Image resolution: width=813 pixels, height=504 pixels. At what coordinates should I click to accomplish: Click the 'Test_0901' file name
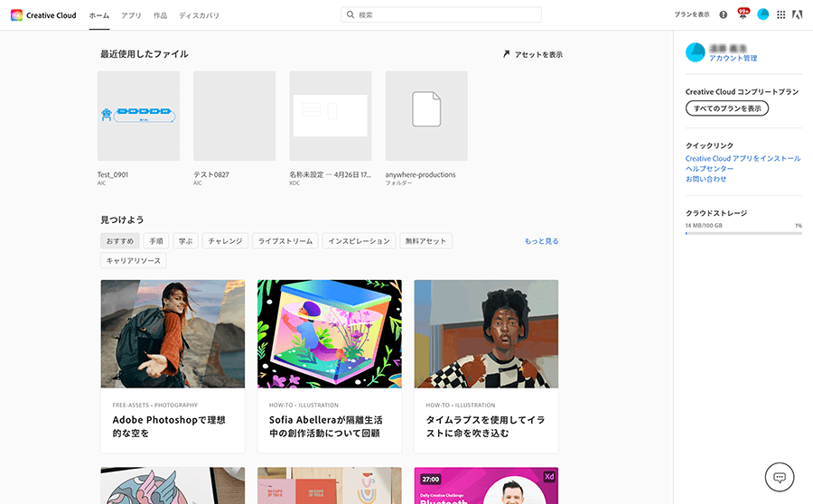113,174
